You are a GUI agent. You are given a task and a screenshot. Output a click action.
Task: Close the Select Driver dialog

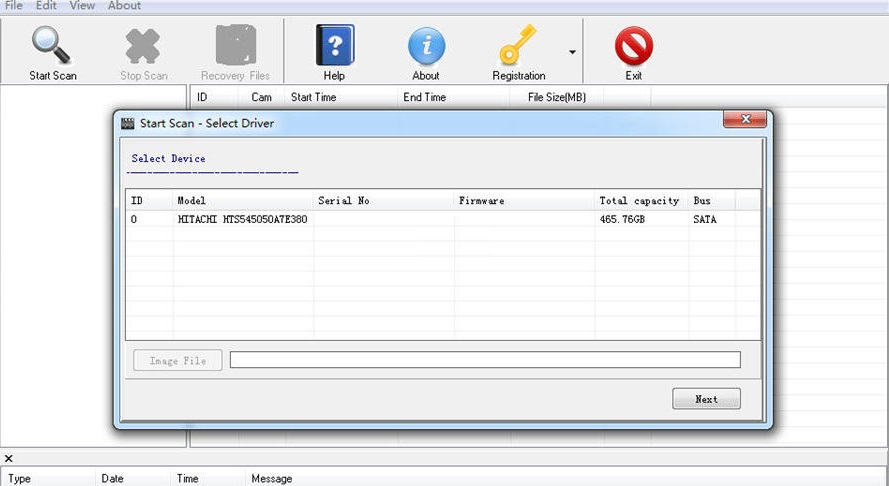tap(745, 119)
